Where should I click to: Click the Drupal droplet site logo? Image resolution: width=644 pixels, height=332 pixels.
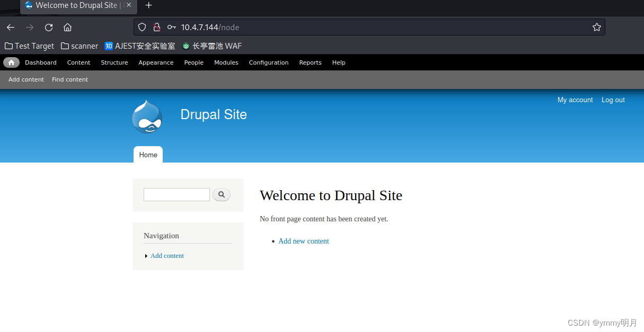point(147,116)
